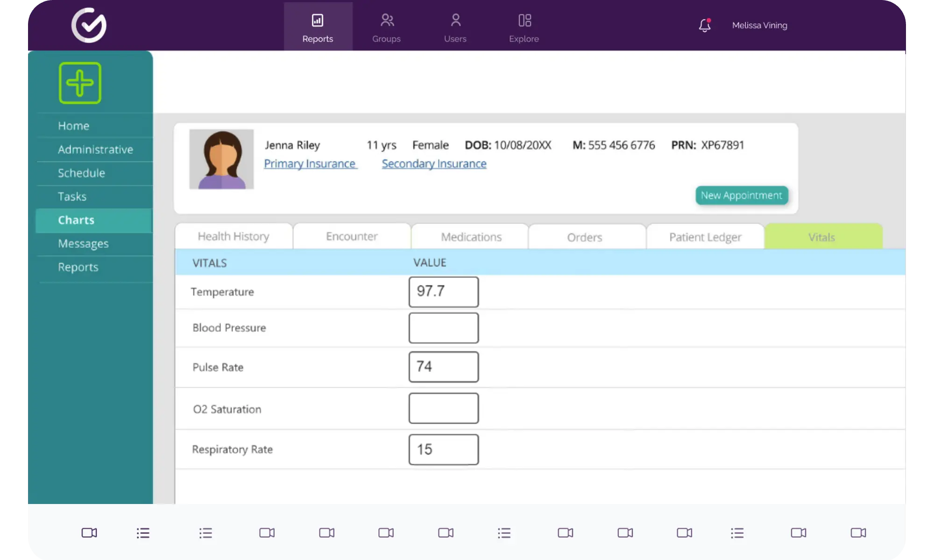The width and height of the screenshot is (934, 560).
Task: Switch to the Medications tab
Action: (x=471, y=237)
